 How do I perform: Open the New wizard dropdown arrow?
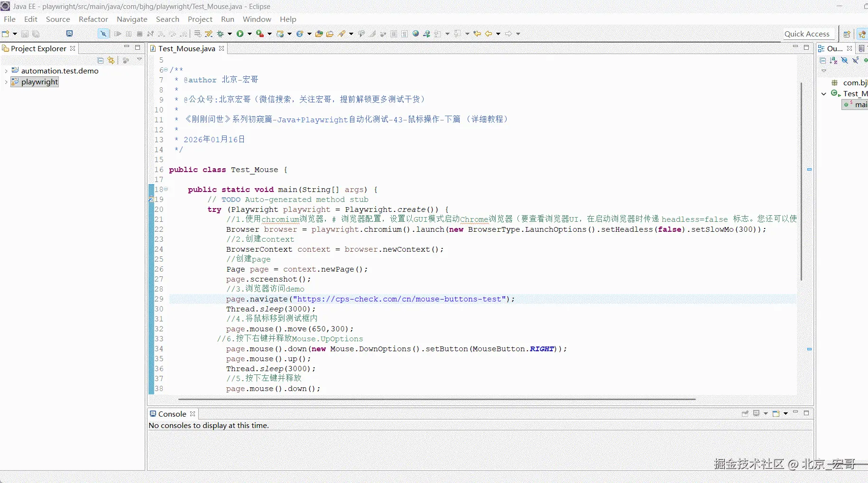pos(15,34)
